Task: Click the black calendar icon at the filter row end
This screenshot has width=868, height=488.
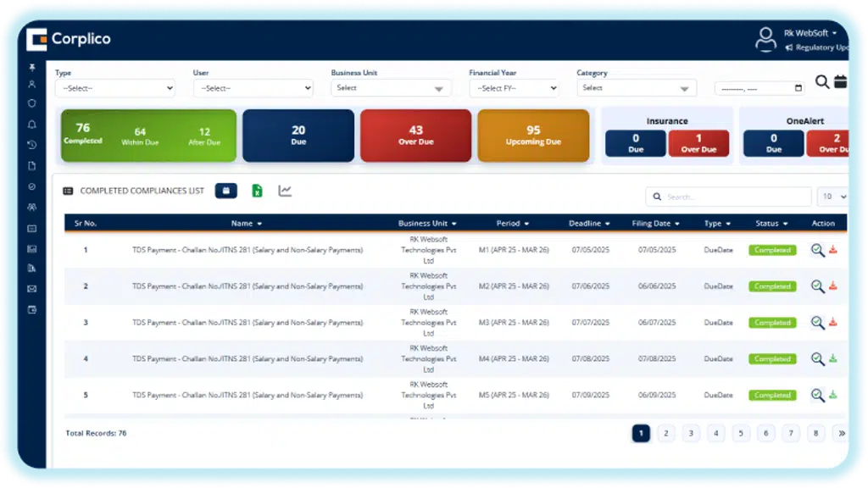Action: 840,81
